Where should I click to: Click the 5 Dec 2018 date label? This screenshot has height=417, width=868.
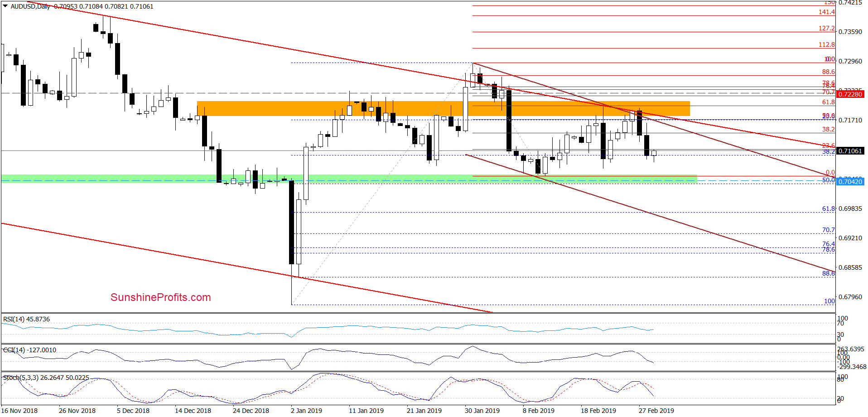click(133, 411)
